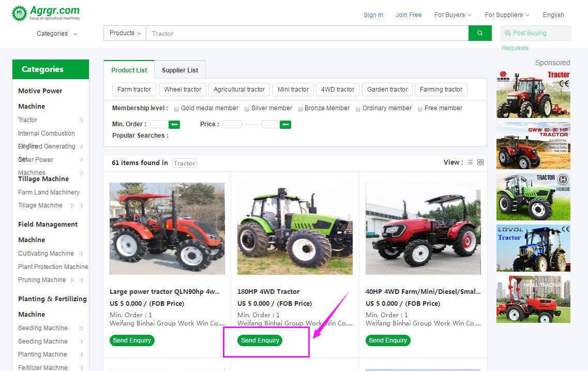Open the Feitilizer Machine category link
The height and width of the screenshot is (371, 588).
(43, 367)
